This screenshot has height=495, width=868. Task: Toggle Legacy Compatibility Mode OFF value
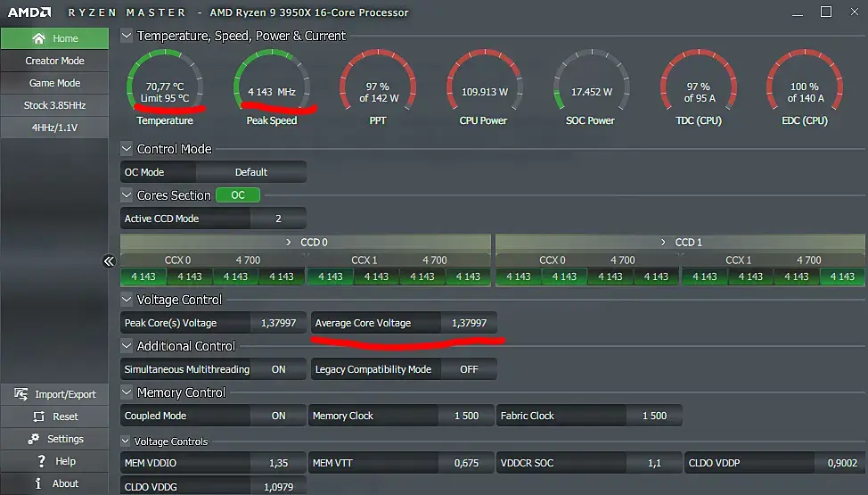pyautogui.click(x=469, y=369)
